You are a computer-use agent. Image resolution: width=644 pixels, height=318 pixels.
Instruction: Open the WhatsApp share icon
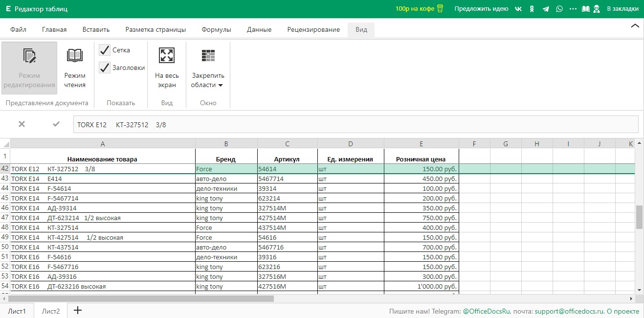(559, 9)
